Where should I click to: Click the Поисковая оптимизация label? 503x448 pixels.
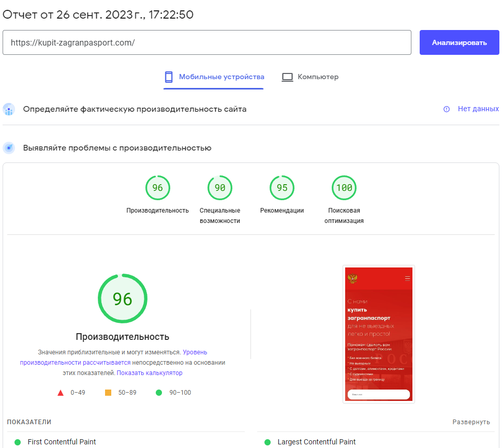344,216
